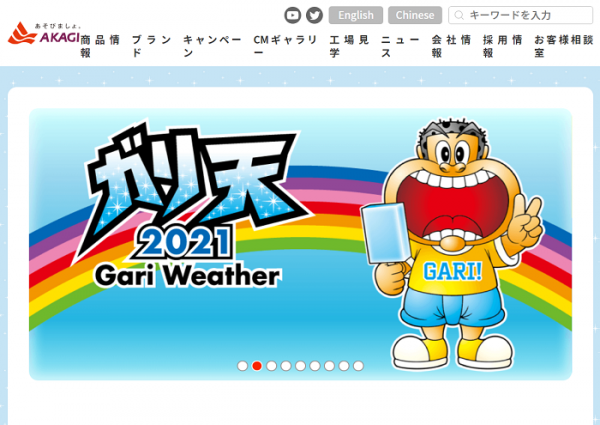The width and height of the screenshot is (600, 425).
Task: Visit the 採用情報 page
Action: click(x=502, y=47)
